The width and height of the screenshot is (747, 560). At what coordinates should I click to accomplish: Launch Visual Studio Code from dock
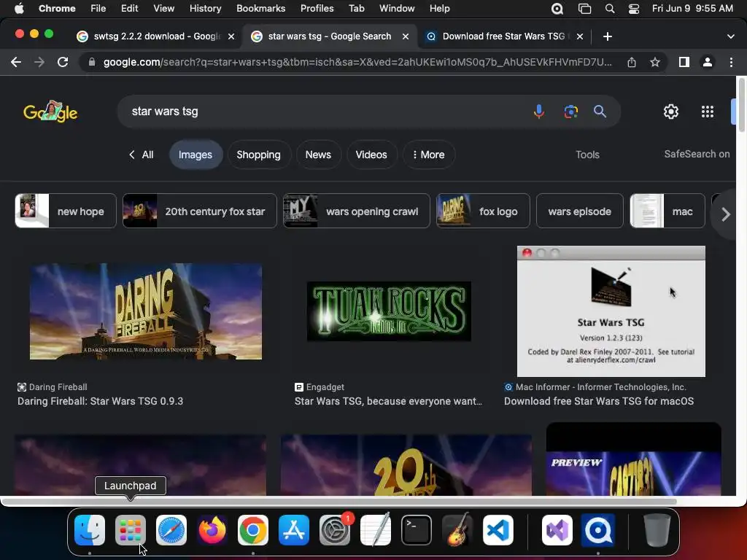coord(498,530)
